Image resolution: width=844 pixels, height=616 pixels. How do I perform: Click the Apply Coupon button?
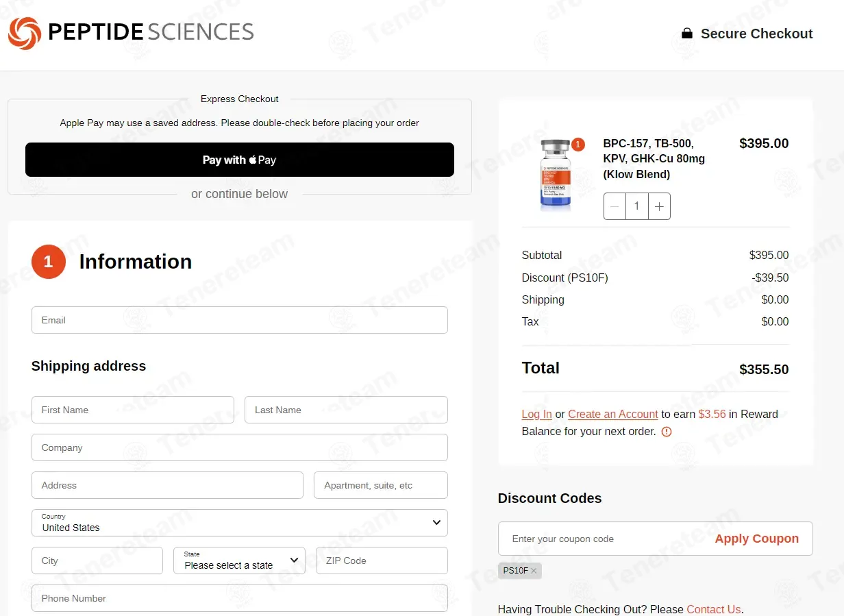click(756, 539)
